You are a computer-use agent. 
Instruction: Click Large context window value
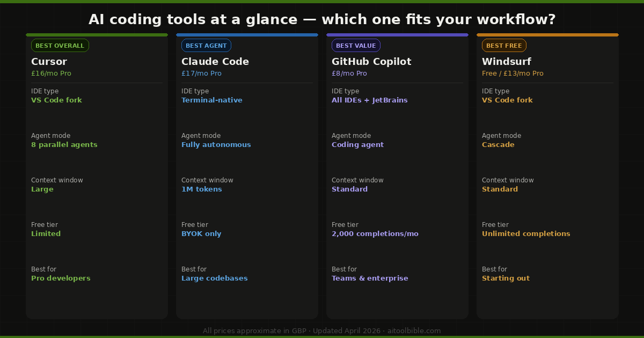(x=42, y=189)
